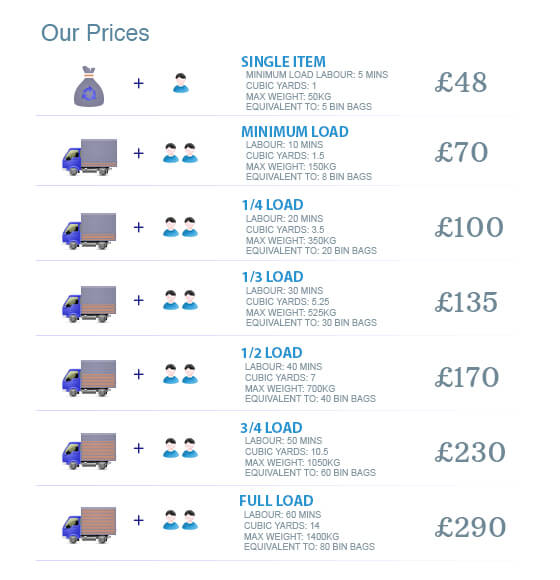Click the truck icon in 1/3 Load row
The width and height of the screenshot is (560, 580).
point(89,304)
